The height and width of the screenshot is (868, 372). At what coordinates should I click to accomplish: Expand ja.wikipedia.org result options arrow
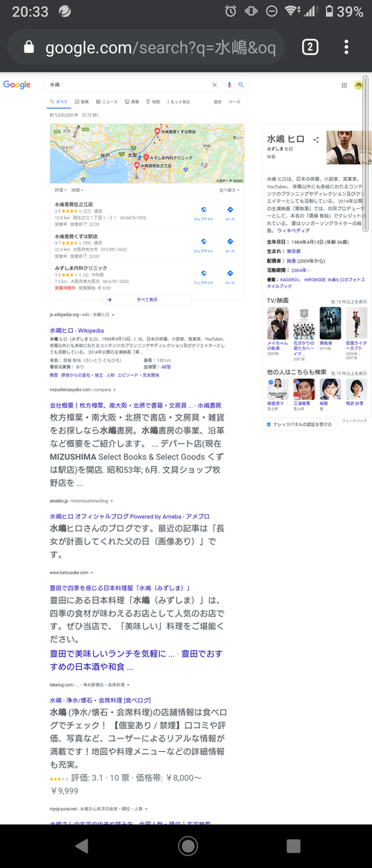click(x=112, y=315)
